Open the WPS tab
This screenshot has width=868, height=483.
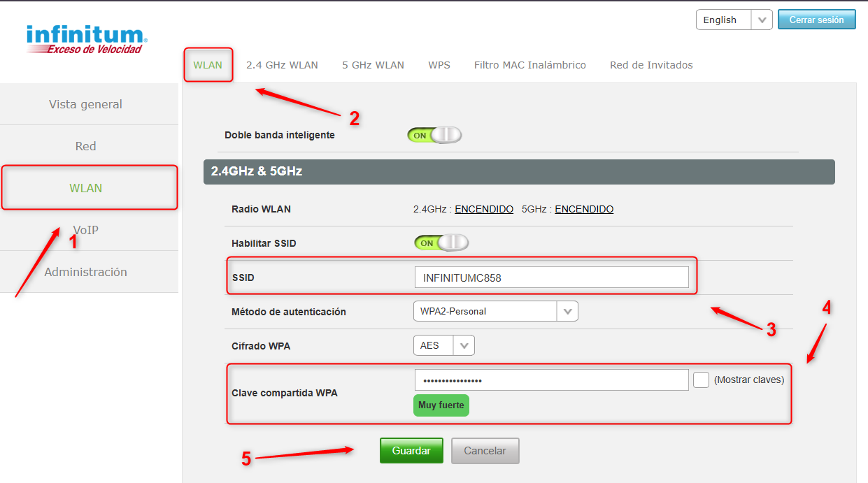[x=439, y=65]
